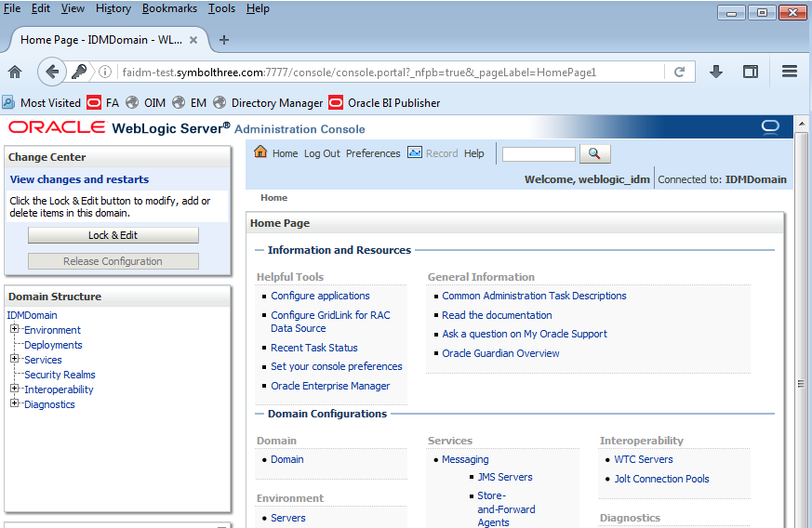This screenshot has width=812, height=528.
Task: Open Oracle BI Publisher bookmark
Action: (x=393, y=103)
